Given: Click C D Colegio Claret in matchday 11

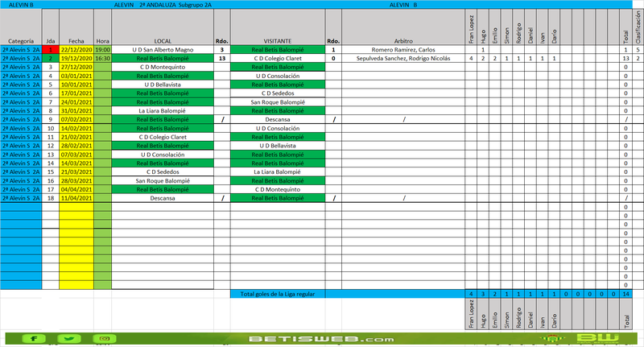Looking at the screenshot, I should pos(163,137).
